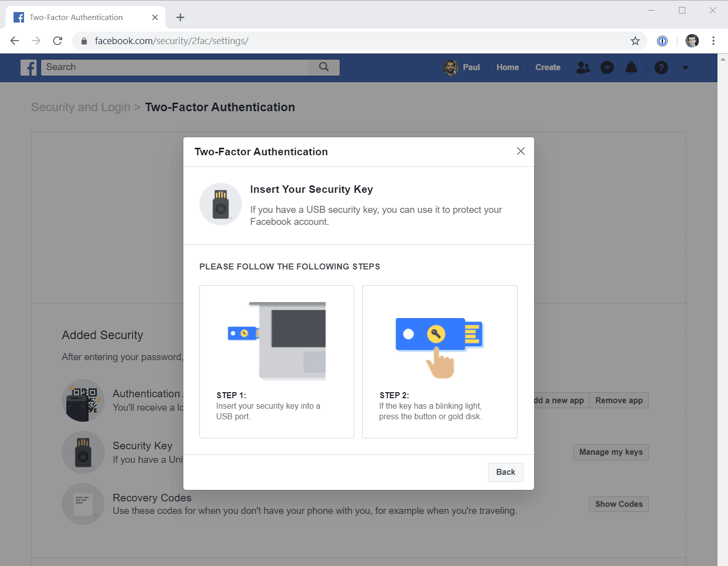Open a new browser tab
728x566 pixels.
tap(180, 18)
